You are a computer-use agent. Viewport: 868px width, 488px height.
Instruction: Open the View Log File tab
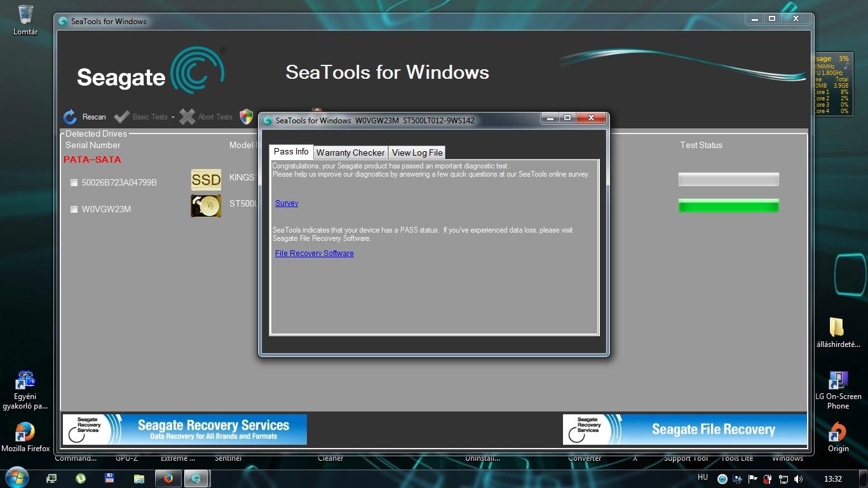[417, 152]
